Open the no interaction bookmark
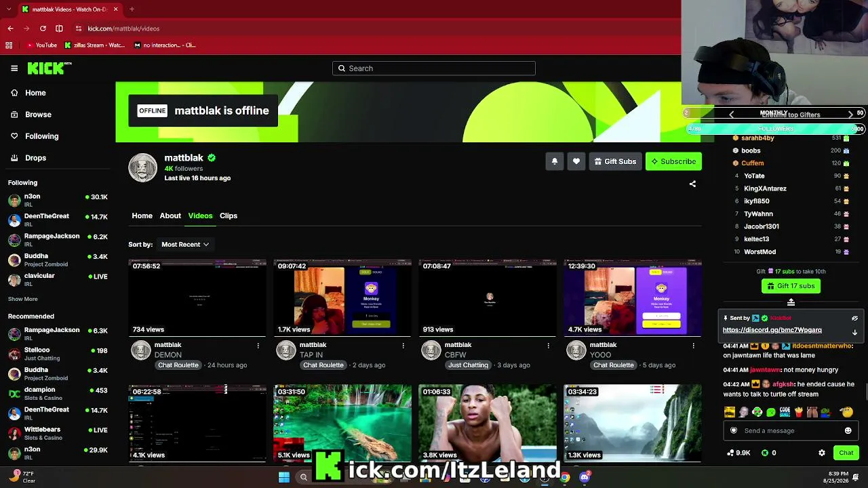Screen dimensions: 868x488 (x=165, y=45)
